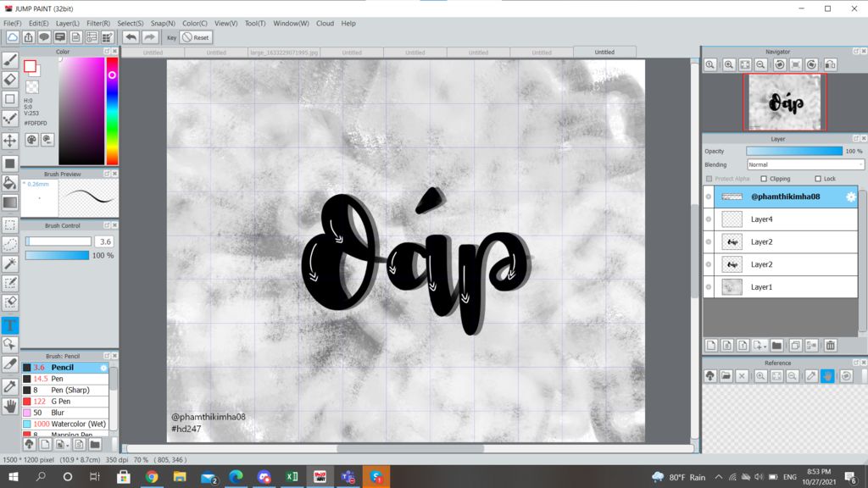Image resolution: width=868 pixels, height=488 pixels.
Task: Click Zoom Out in Navigator panel
Action: (761, 64)
